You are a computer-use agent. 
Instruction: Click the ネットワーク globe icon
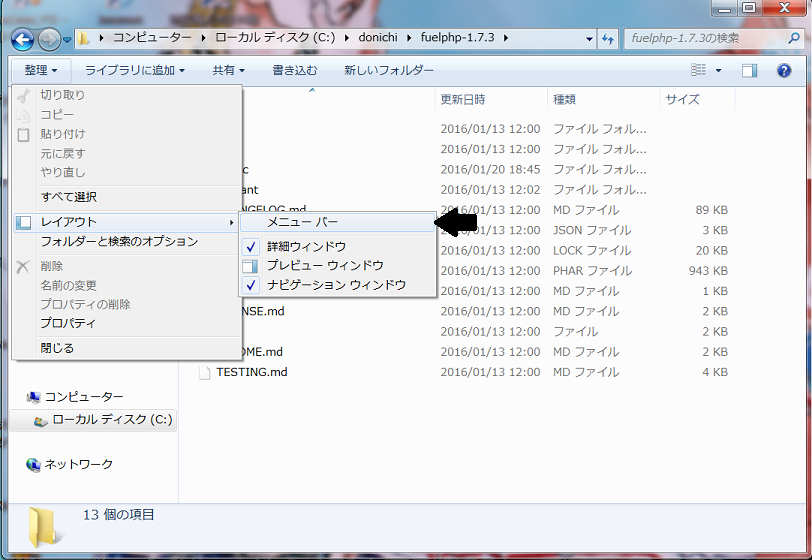33,465
